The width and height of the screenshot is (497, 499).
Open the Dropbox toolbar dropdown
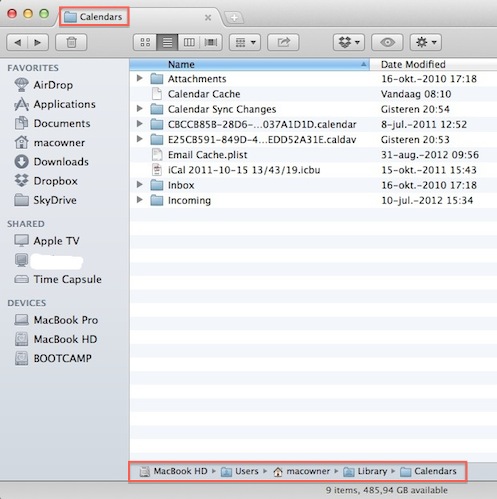[349, 42]
